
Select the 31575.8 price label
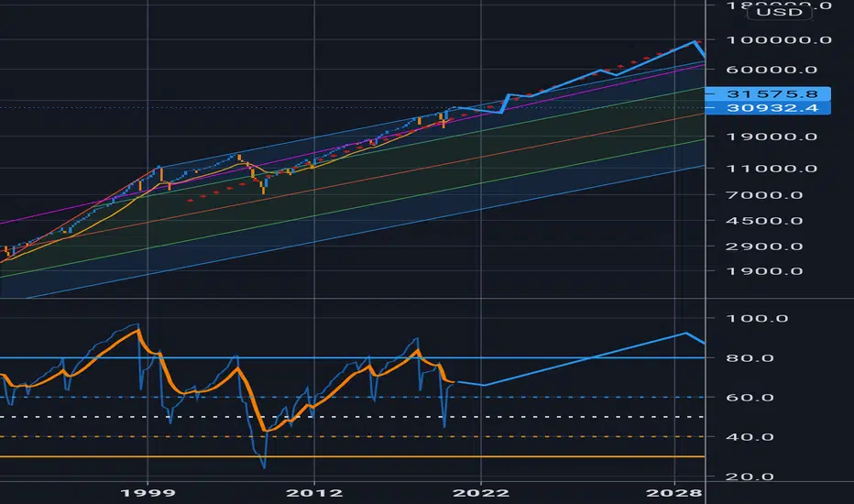(768, 93)
